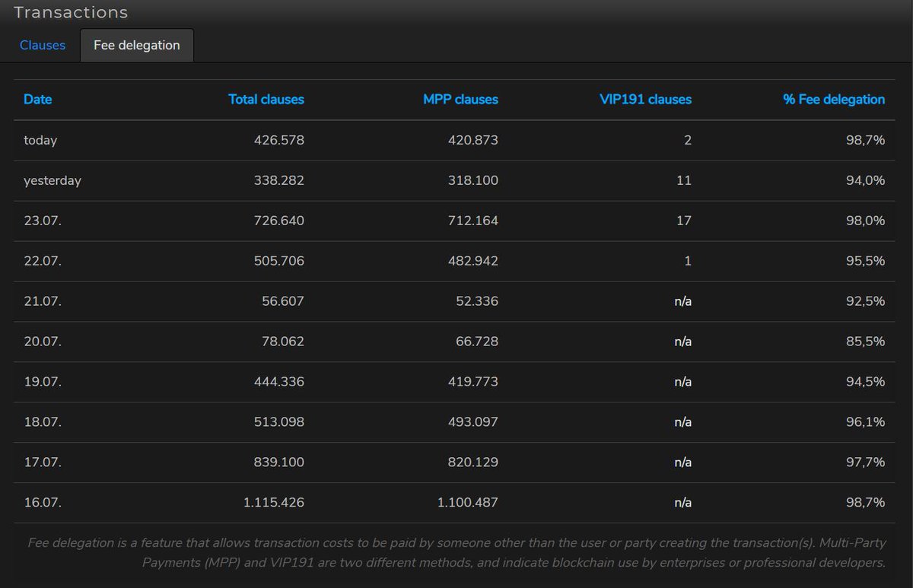The width and height of the screenshot is (913, 588).
Task: Click MPP clauses value 419.773
Action: pos(473,382)
